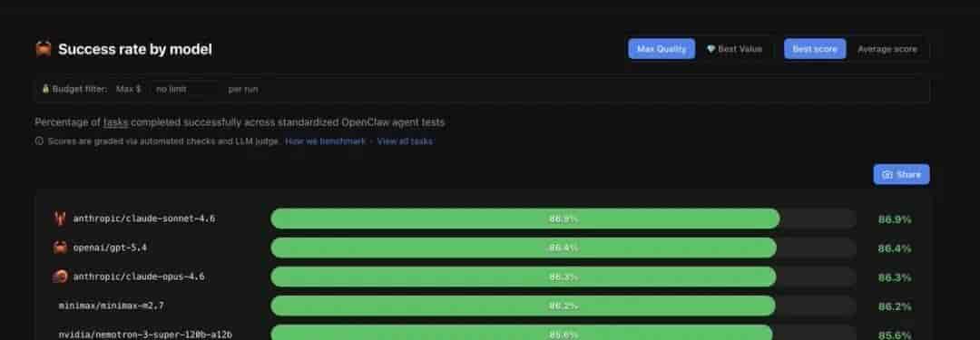Click the diamond icon beside Best Value
980x340 pixels.
[710, 49]
